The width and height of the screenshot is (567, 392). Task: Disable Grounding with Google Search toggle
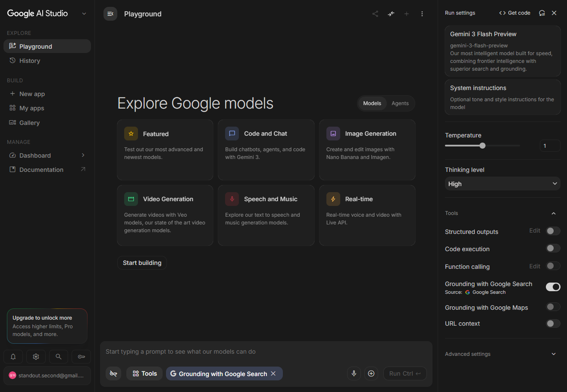(553, 286)
